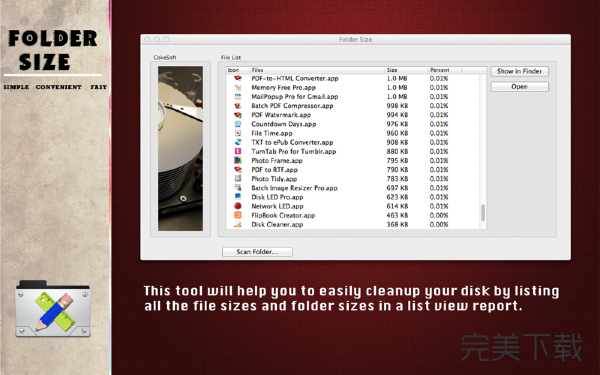
Task: Click the TumTab Pro for Tumblr icon
Action: click(x=238, y=151)
